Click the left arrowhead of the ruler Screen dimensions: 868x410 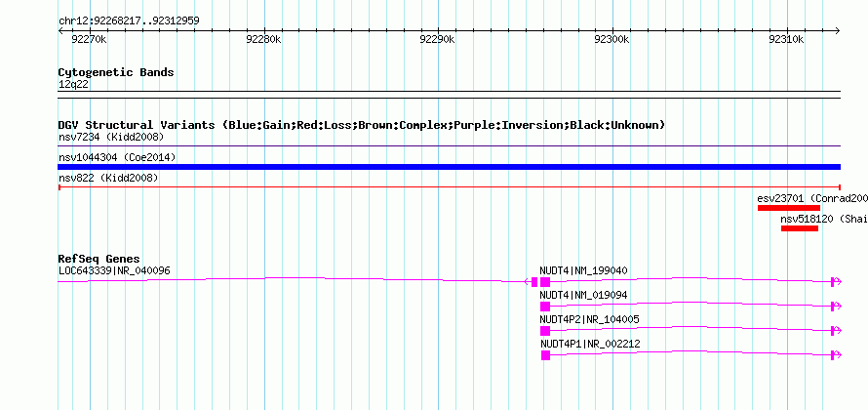coord(61,30)
